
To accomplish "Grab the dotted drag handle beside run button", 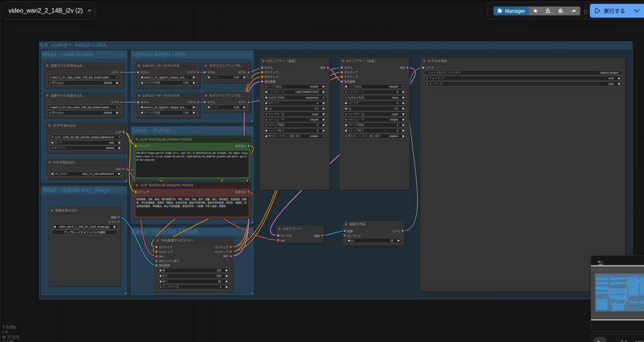I will pyautogui.click(x=586, y=11).
